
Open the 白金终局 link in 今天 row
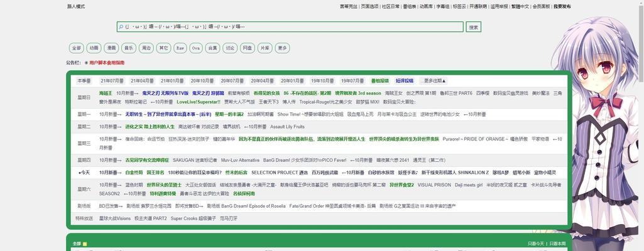[134, 173]
